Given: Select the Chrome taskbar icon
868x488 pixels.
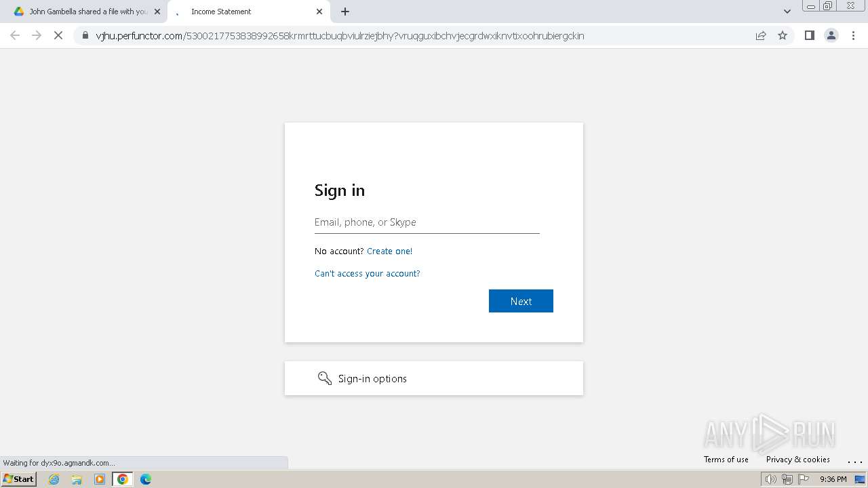Looking at the screenshot, I should (x=122, y=479).
